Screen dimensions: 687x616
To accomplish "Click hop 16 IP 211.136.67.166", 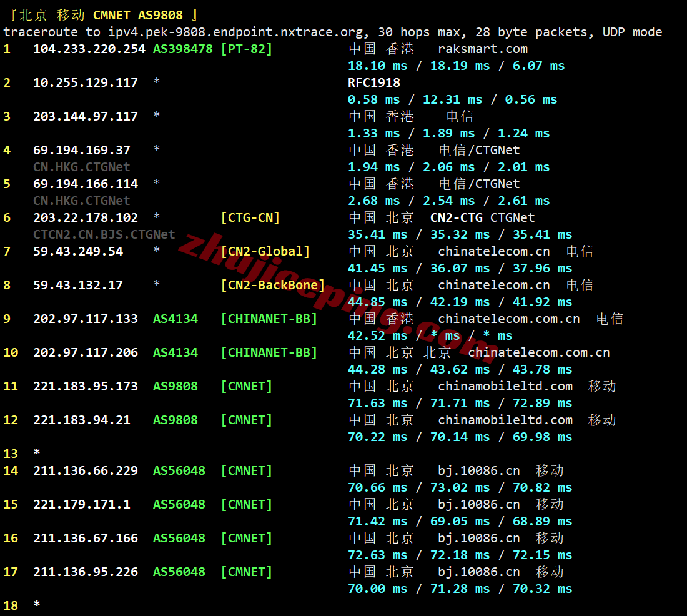I will [86, 539].
